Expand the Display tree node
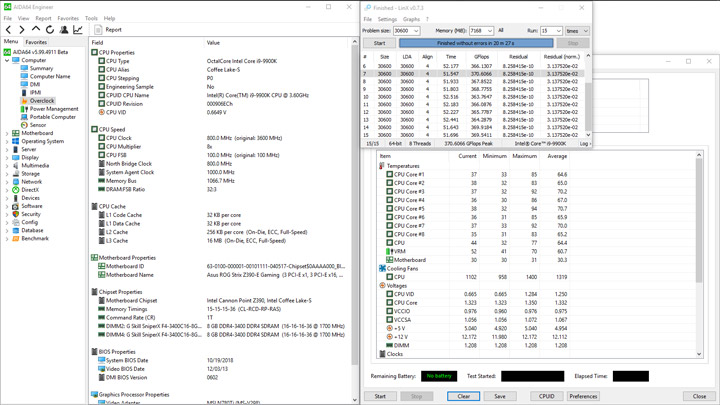720x405 pixels. (x=7, y=158)
